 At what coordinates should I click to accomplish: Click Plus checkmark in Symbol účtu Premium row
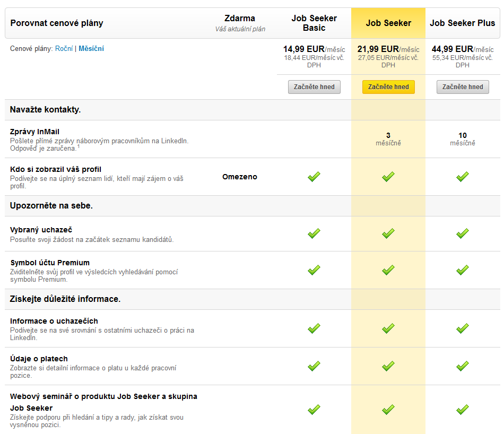click(463, 270)
